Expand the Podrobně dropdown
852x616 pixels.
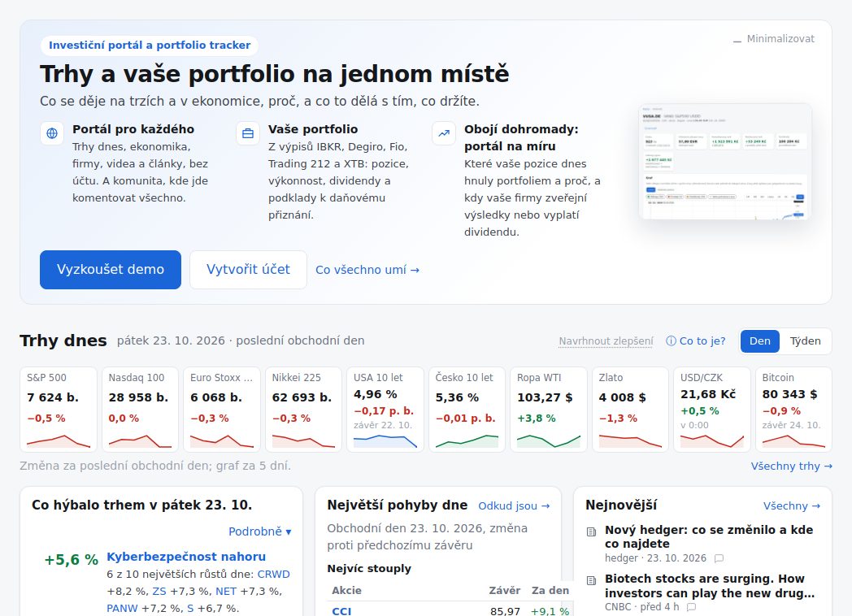(x=259, y=531)
